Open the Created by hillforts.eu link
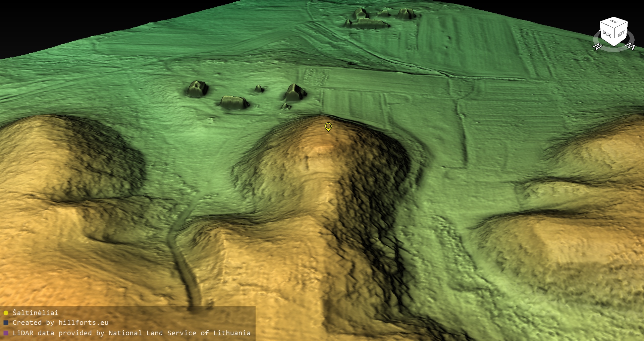The width and height of the screenshot is (644, 341). (60, 323)
